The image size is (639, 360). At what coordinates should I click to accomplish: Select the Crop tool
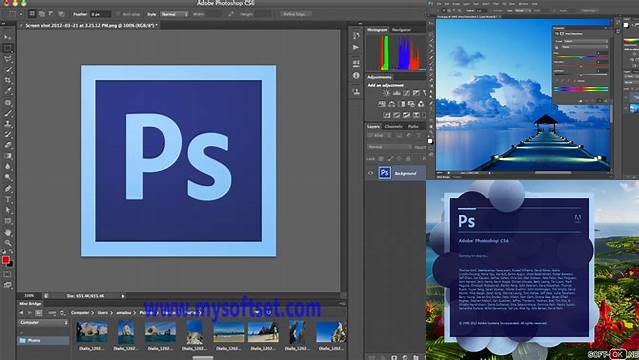(7, 80)
